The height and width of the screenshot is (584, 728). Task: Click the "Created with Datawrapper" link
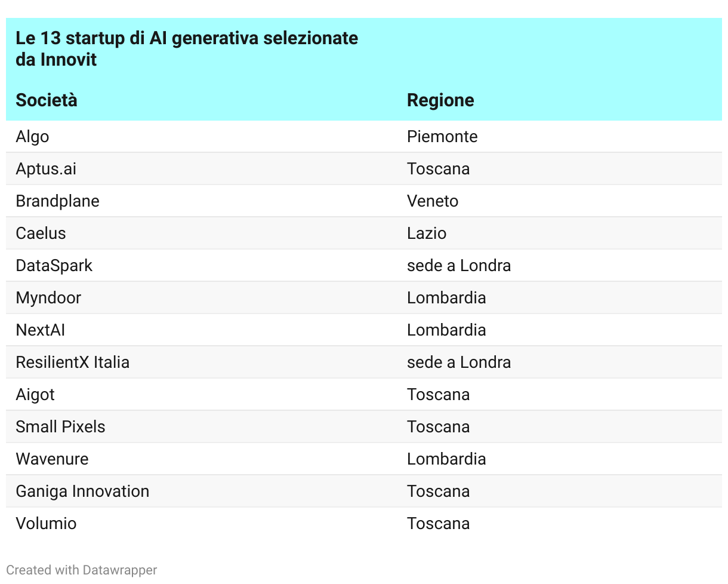82,570
